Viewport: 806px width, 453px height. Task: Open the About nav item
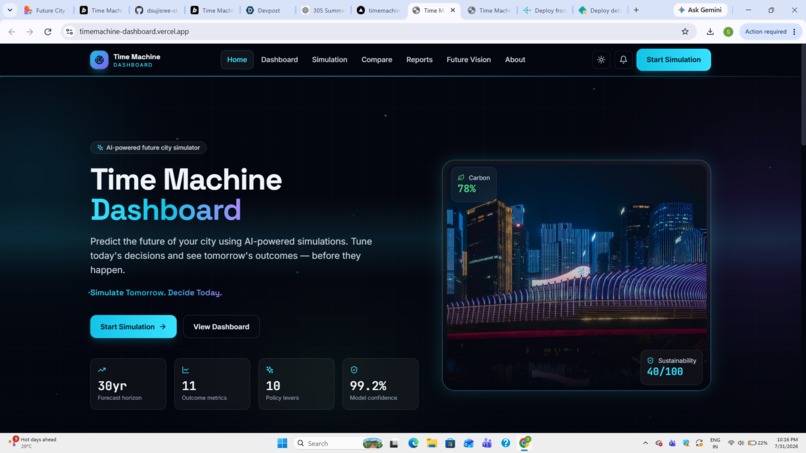(515, 60)
